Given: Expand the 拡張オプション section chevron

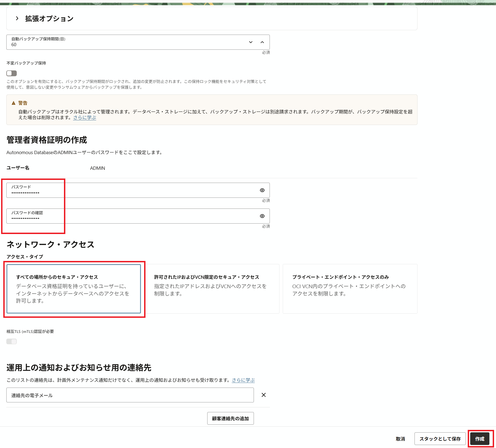Looking at the screenshot, I should pyautogui.click(x=17, y=18).
